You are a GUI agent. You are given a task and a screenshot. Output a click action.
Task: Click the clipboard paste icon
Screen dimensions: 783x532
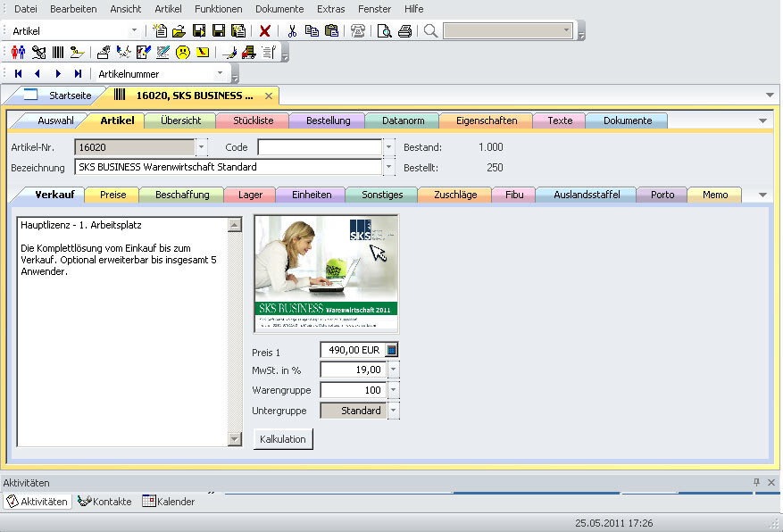[331, 31]
